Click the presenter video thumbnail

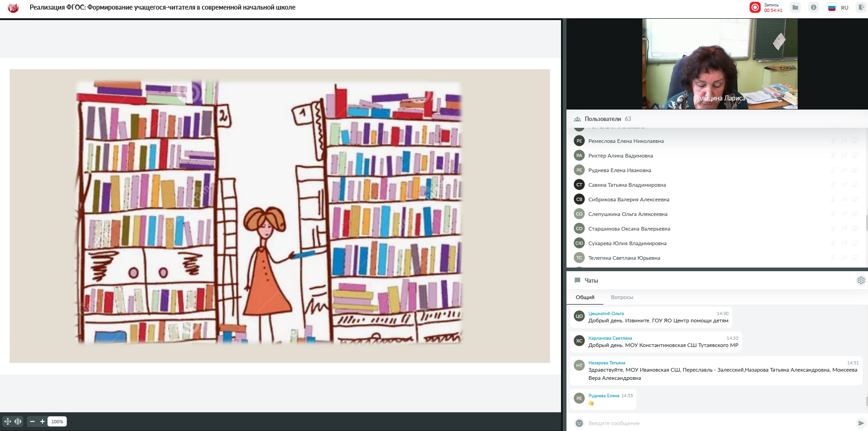(x=720, y=64)
